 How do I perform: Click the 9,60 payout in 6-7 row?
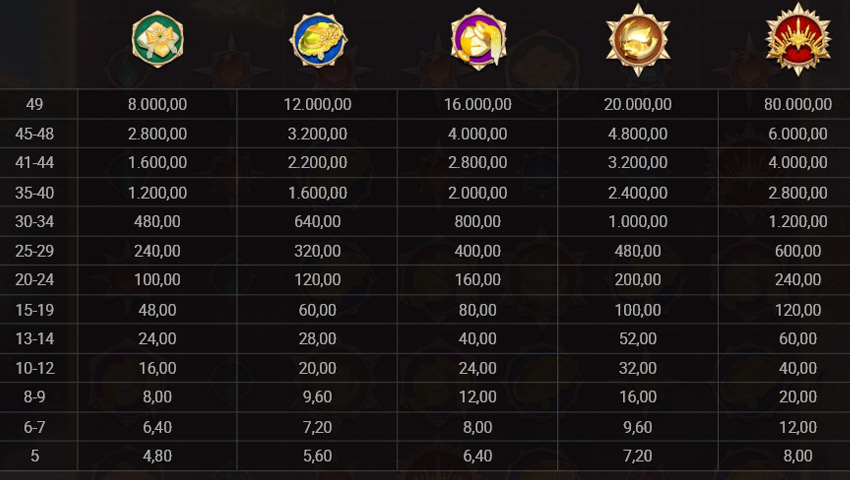pyautogui.click(x=638, y=427)
